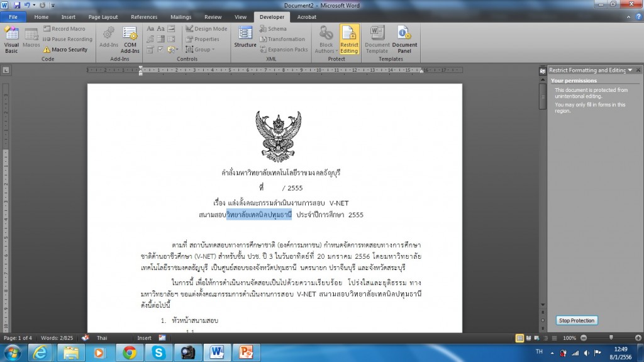The width and height of the screenshot is (644, 362).
Task: Insert Picture content control
Action: tap(171, 29)
